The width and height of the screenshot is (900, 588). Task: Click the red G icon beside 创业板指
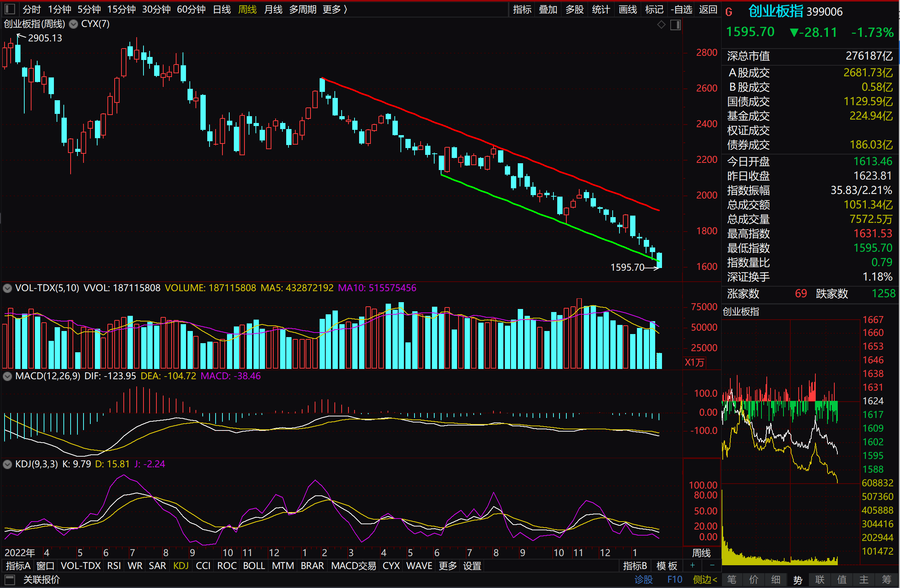click(x=728, y=12)
